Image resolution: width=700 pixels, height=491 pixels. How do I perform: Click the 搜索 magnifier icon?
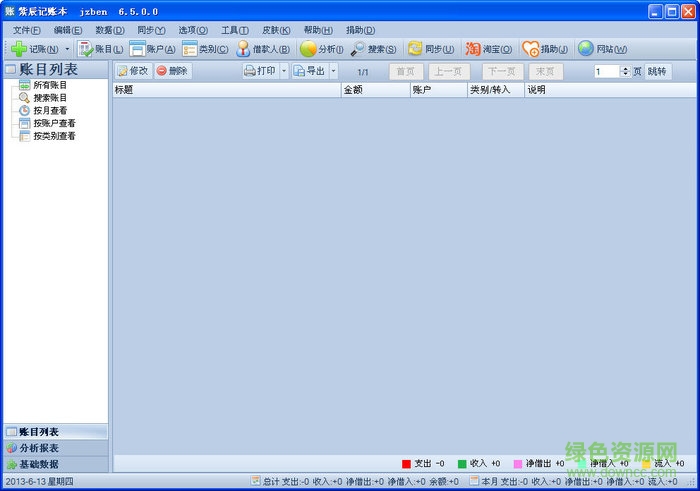pos(358,49)
